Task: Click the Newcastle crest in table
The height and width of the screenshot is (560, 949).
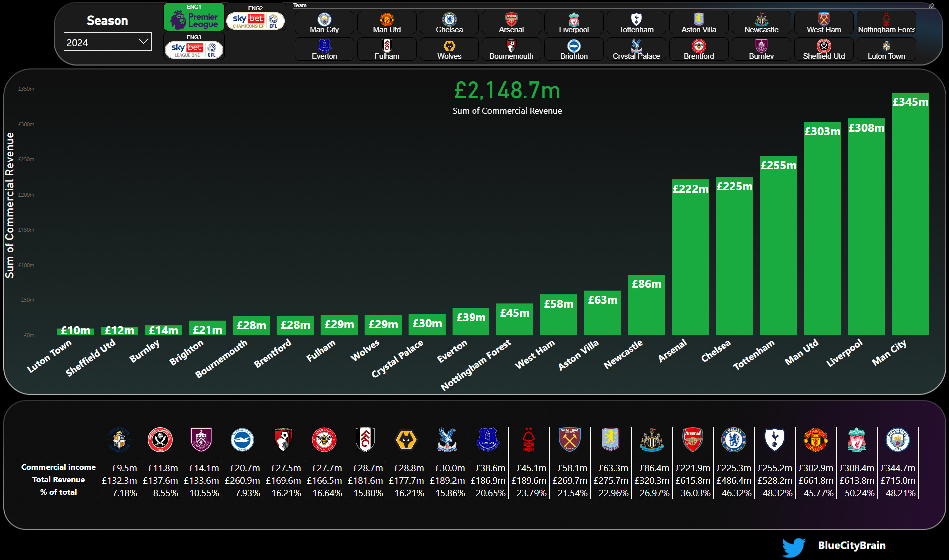Action: coord(652,440)
